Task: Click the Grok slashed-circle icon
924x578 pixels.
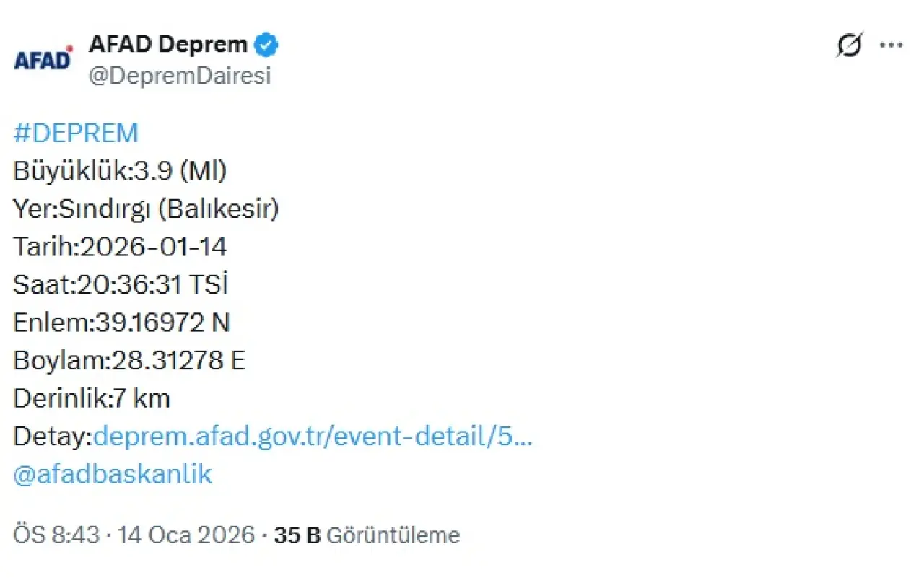Action: [x=849, y=45]
